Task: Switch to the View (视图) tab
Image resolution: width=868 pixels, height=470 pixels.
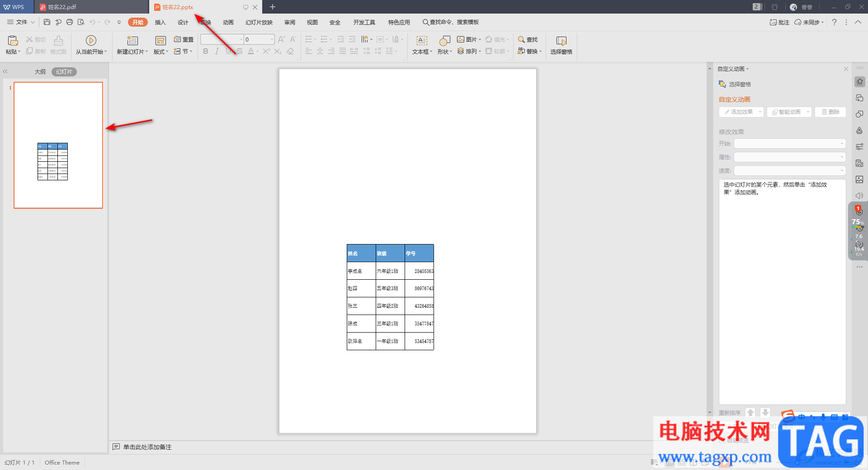Action: [x=312, y=22]
